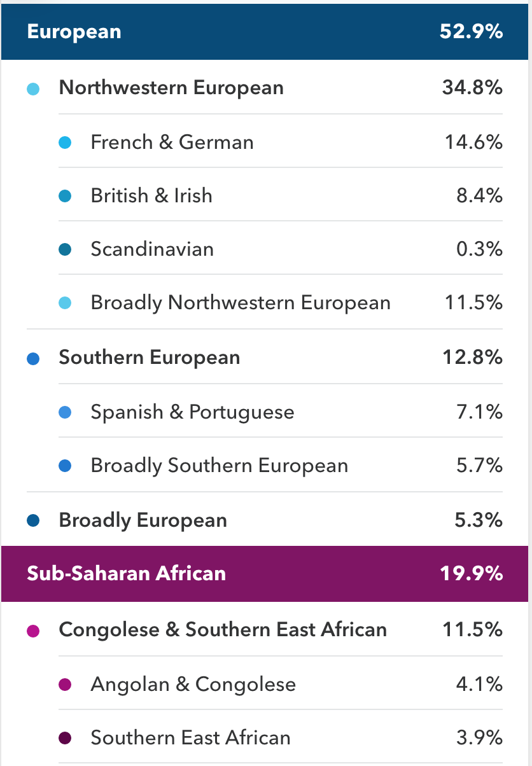Click the magenta Congolese & Southern East African dot
The width and height of the screenshot is (532, 766).
click(34, 631)
